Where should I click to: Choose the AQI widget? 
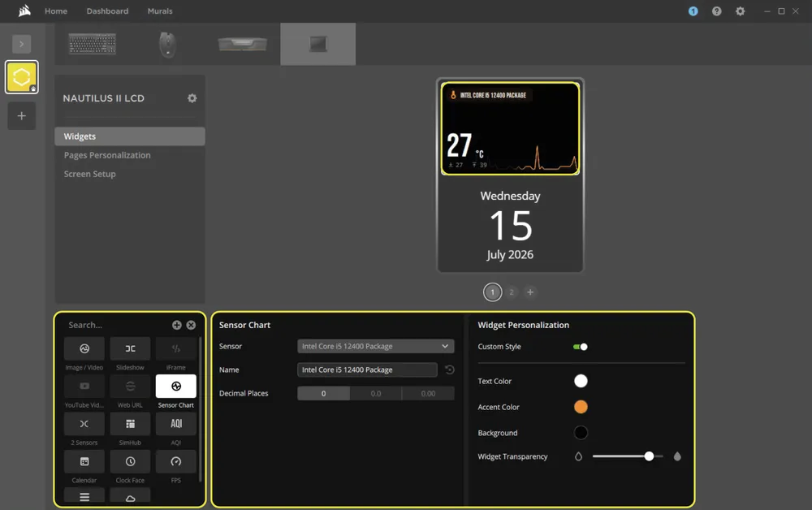click(x=176, y=424)
